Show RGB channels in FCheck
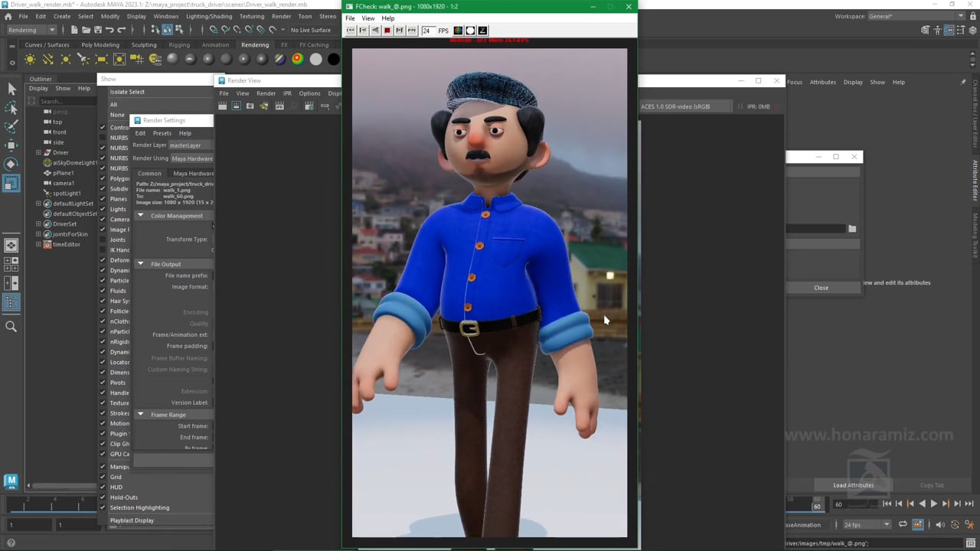This screenshot has width=980, height=551. tap(458, 31)
